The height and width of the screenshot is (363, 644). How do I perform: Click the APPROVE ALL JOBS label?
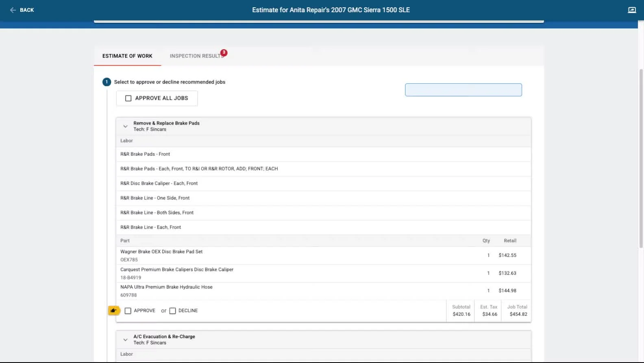(x=161, y=98)
